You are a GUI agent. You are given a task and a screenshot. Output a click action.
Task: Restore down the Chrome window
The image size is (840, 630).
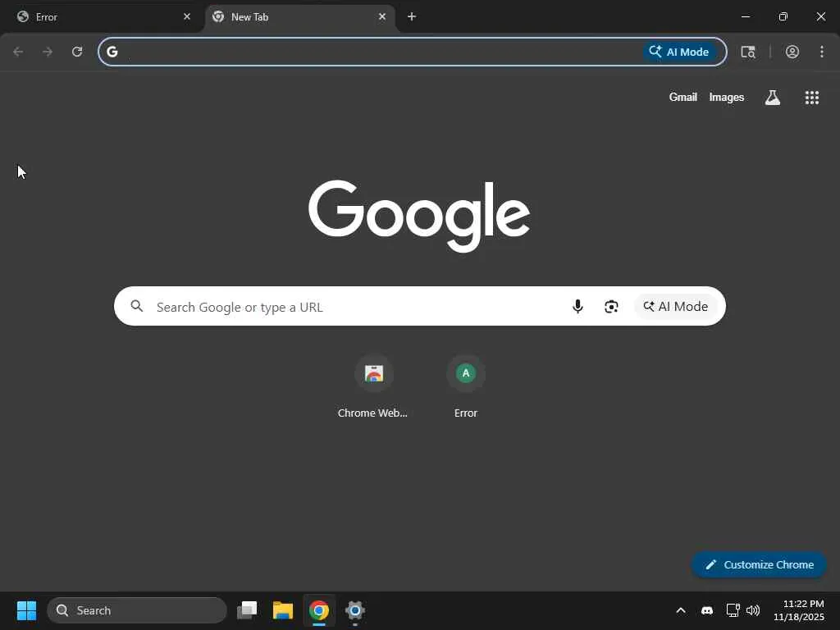coord(783,16)
